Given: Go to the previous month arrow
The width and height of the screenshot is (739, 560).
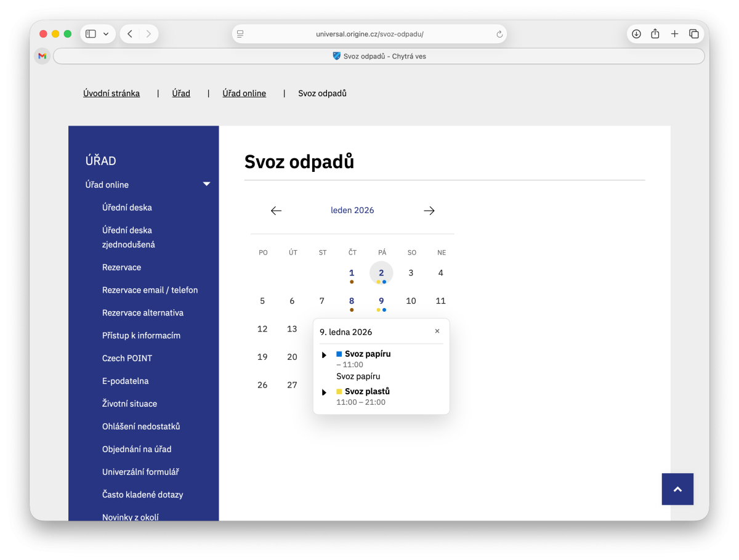Looking at the screenshot, I should click(x=276, y=210).
